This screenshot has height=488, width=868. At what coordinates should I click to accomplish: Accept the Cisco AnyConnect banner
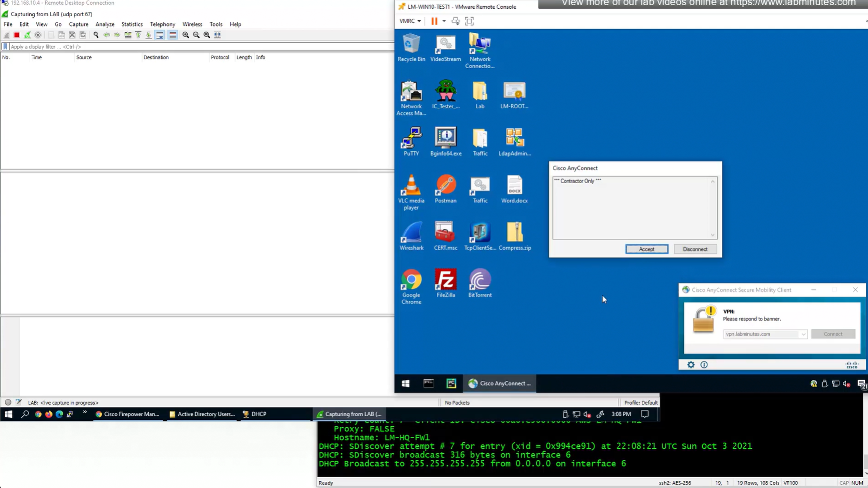[x=646, y=249]
